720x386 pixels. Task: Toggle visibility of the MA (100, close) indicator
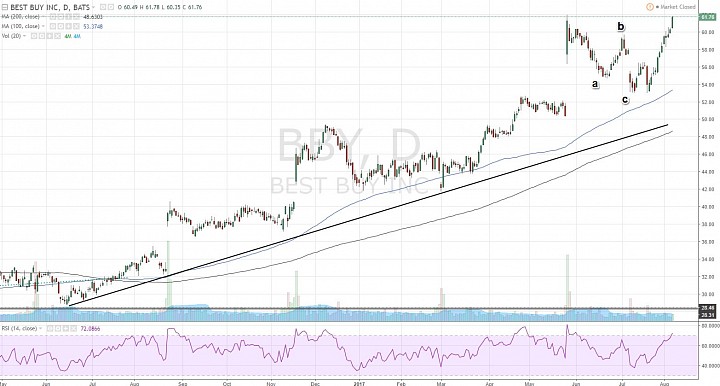53,26
